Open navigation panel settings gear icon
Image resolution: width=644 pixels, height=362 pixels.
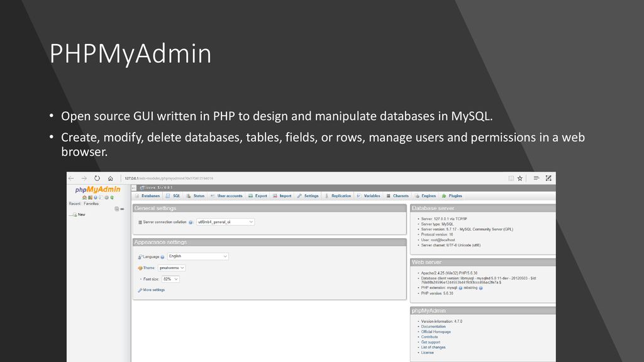[x=106, y=197]
